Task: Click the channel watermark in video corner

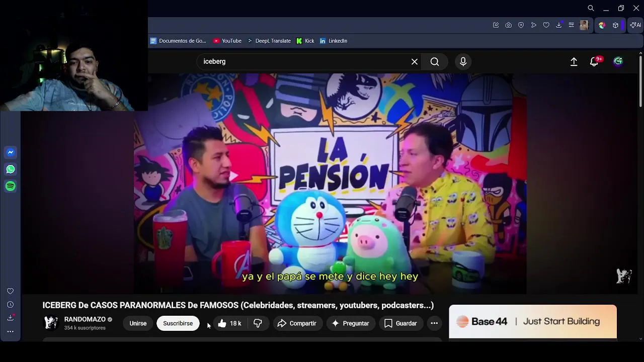Action: click(624, 276)
